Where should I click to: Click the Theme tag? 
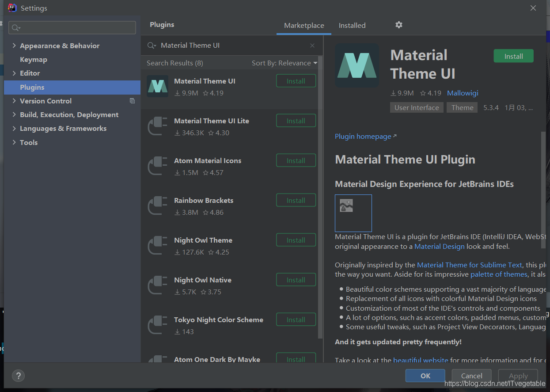point(463,107)
